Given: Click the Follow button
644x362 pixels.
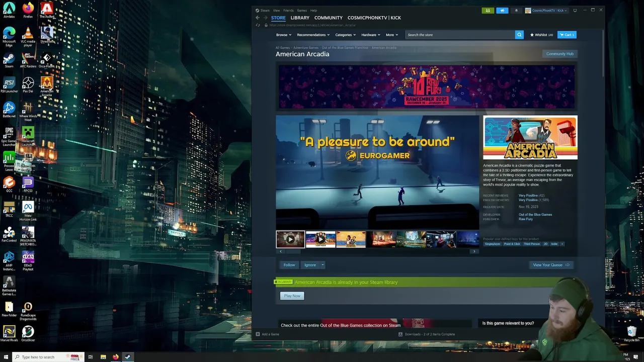Looking at the screenshot, I should point(289,265).
